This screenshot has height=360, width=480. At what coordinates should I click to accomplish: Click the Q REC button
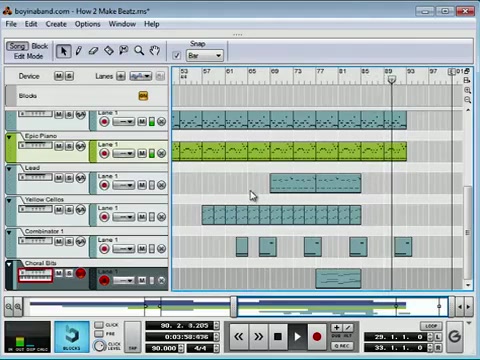pos(342,346)
